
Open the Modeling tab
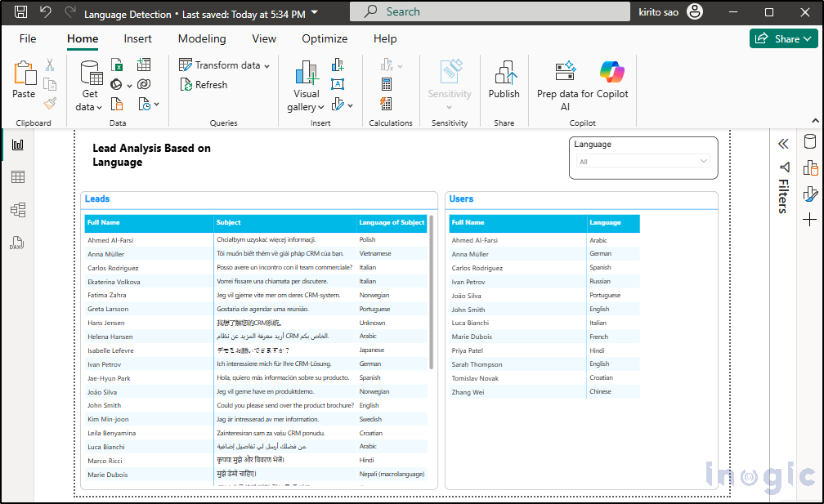click(202, 39)
